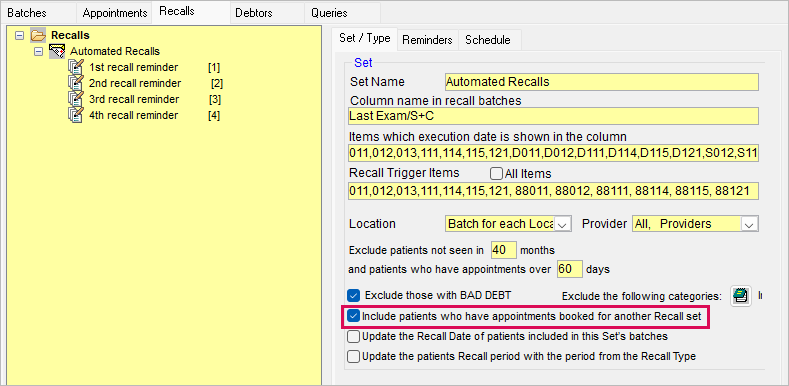Select the 2nd recall reminder icon
This screenshot has width=789, height=386.
pos(75,83)
